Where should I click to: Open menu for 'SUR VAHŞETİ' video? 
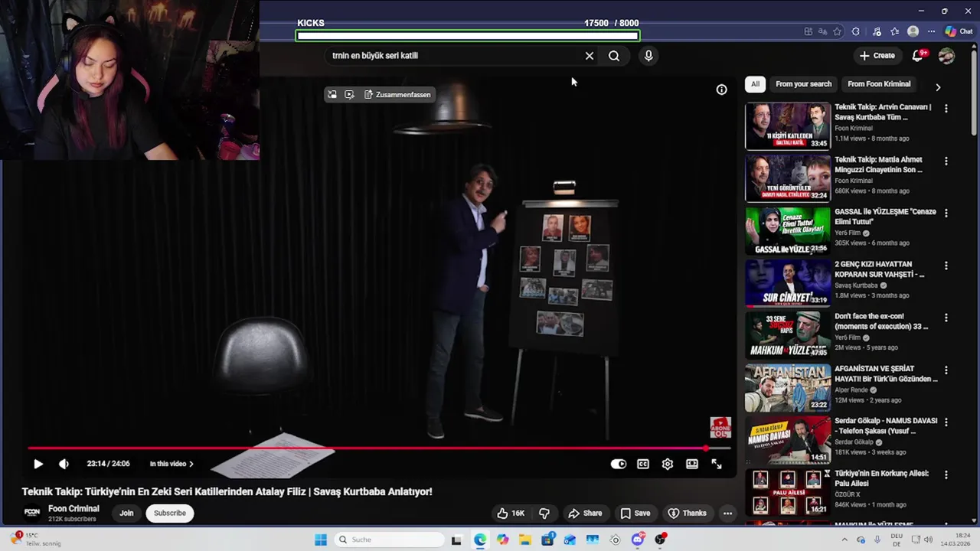(x=946, y=266)
